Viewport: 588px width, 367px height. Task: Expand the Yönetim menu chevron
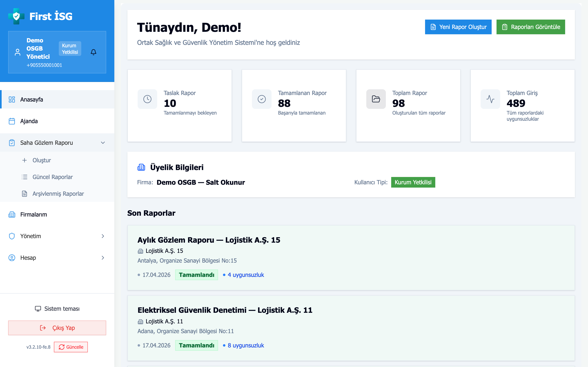point(103,236)
